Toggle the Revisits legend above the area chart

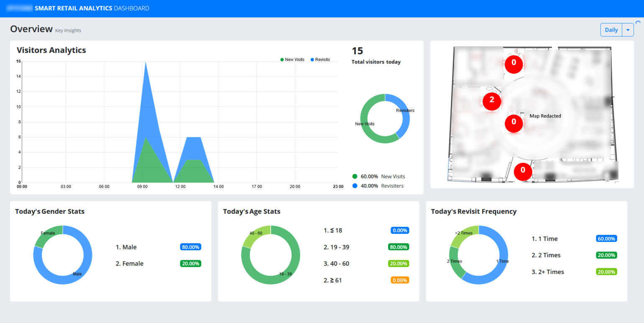click(x=320, y=60)
